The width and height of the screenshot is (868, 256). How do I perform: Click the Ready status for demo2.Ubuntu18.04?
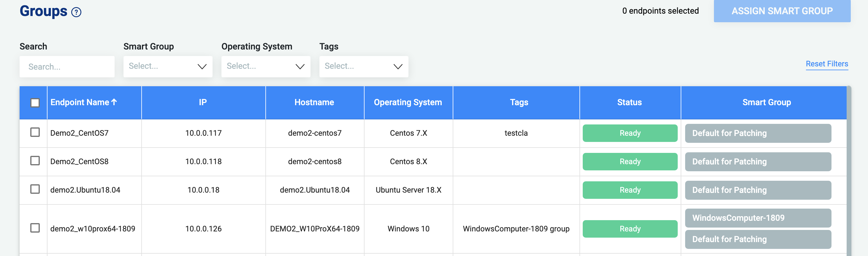(x=630, y=190)
